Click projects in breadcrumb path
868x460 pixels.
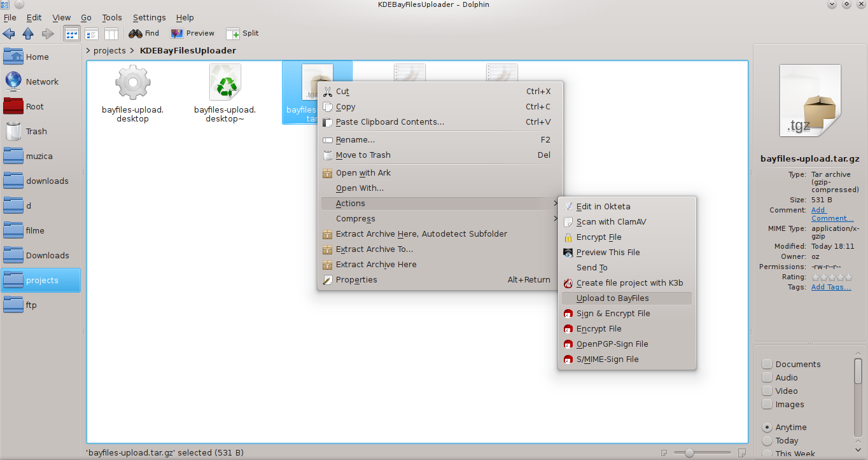pyautogui.click(x=109, y=50)
